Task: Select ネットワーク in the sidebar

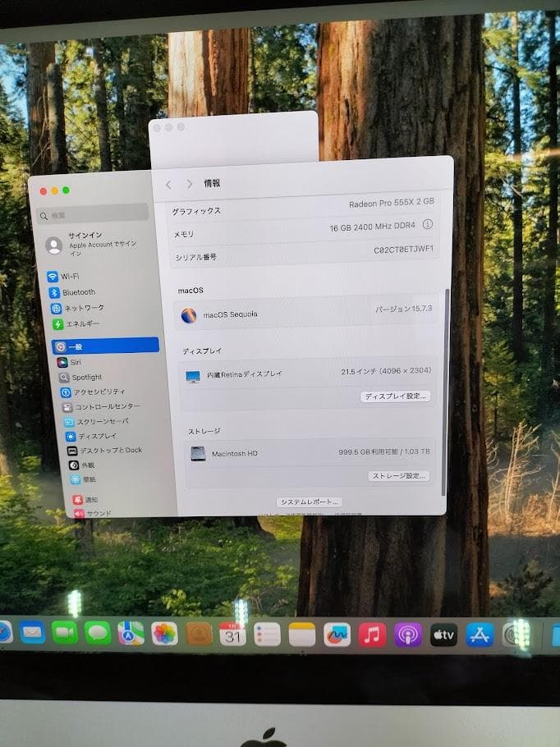Action: (x=77, y=308)
